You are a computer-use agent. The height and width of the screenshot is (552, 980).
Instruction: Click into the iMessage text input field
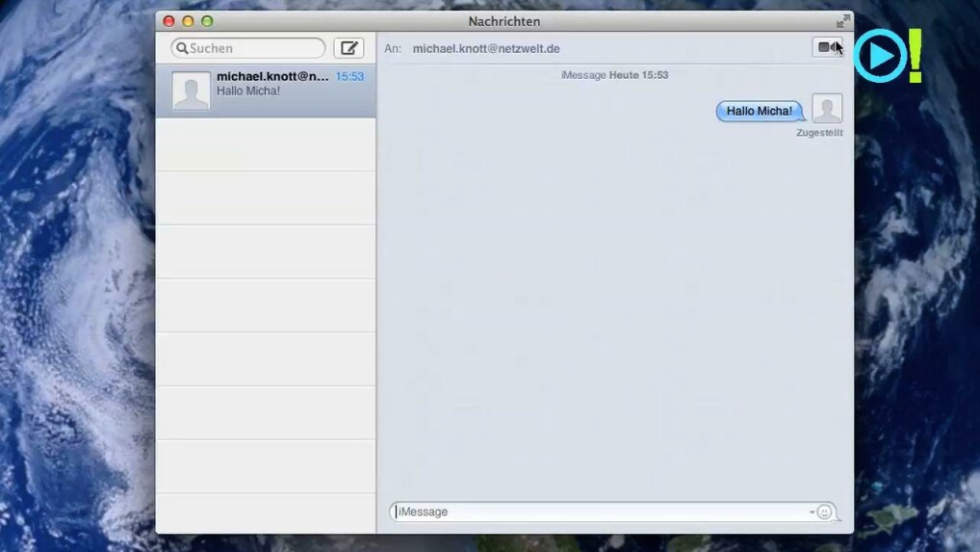[597, 512]
